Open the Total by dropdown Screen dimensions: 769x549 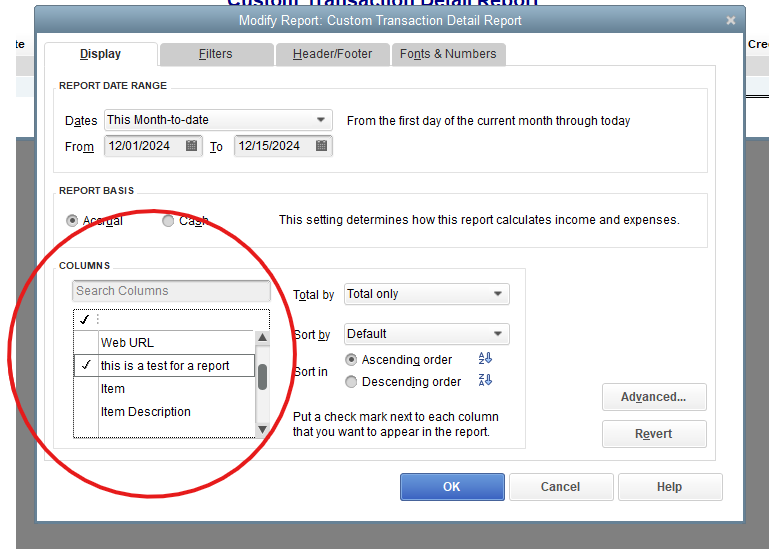(x=427, y=294)
